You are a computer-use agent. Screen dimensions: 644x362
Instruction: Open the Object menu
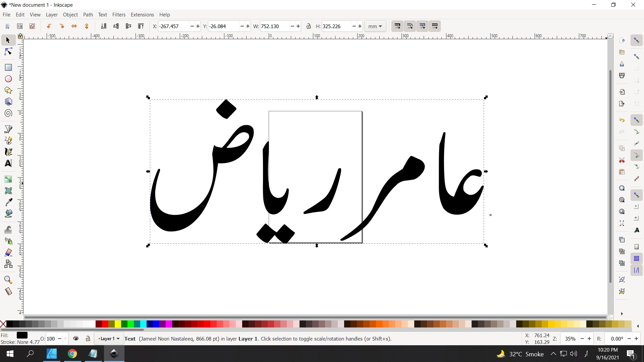coord(70,14)
